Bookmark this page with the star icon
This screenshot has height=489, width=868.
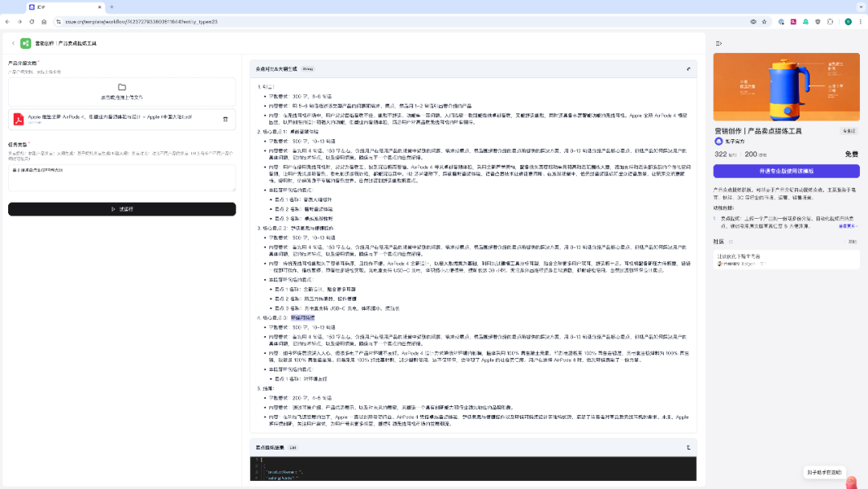(764, 22)
